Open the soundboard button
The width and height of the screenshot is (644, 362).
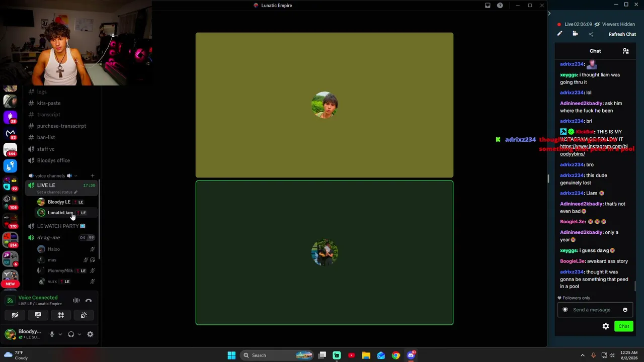coord(84,315)
